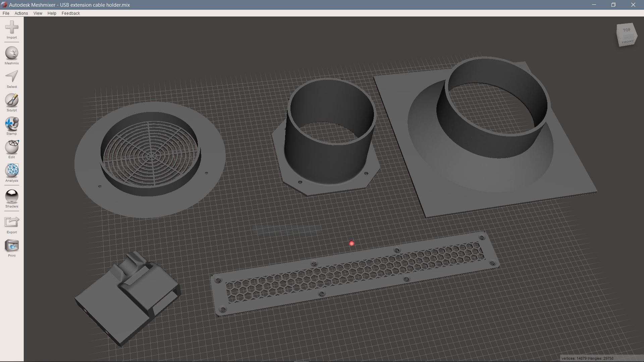Open the File menu
Image resolution: width=644 pixels, height=362 pixels.
pyautogui.click(x=6, y=13)
